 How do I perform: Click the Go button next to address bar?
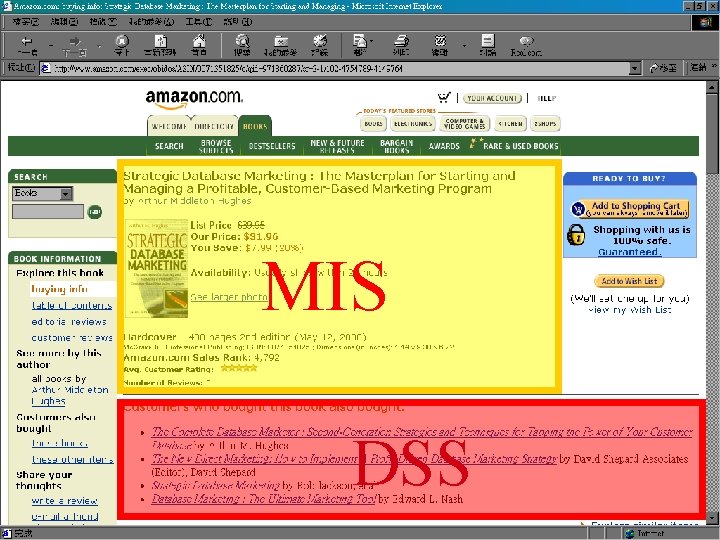(664, 68)
